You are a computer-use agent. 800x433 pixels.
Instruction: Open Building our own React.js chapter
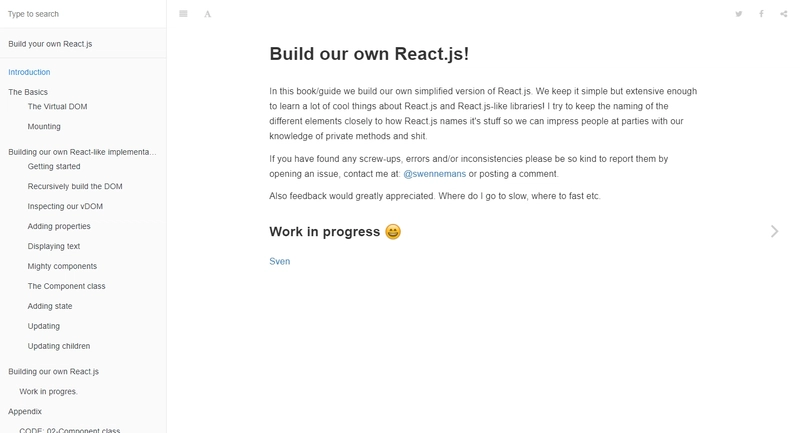(x=54, y=371)
